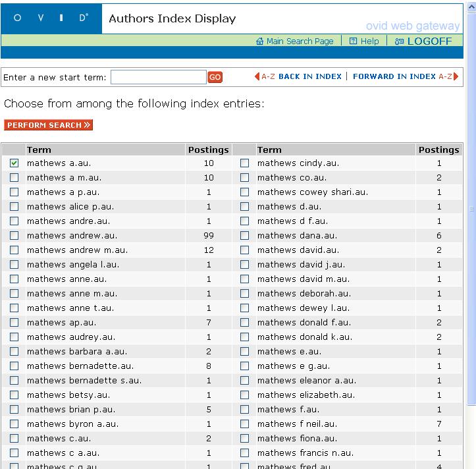Click the Help question mark icon
476x469 pixels.
point(353,41)
